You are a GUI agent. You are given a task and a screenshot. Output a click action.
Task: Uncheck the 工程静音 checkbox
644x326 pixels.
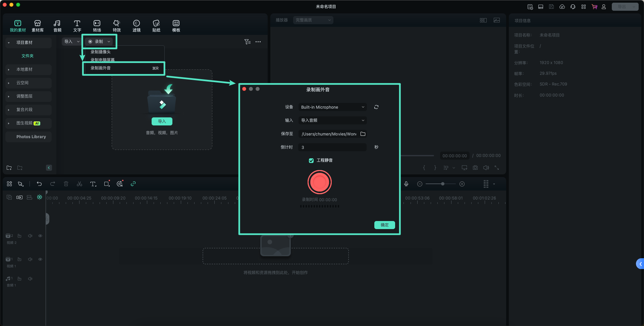click(x=311, y=161)
